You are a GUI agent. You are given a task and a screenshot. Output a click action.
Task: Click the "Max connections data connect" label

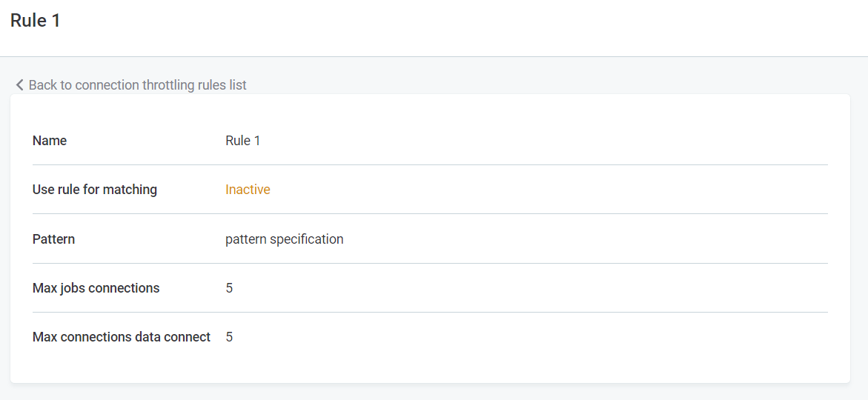(122, 337)
